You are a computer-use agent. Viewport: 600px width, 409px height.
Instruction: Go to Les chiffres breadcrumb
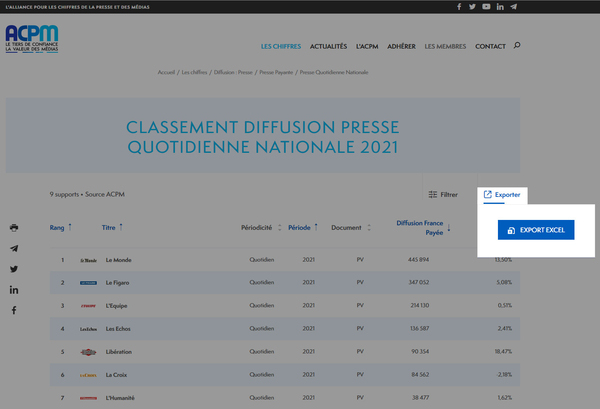point(194,72)
